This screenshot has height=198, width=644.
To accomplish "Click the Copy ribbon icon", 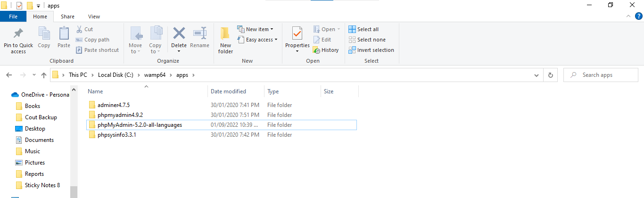I will [x=44, y=34].
